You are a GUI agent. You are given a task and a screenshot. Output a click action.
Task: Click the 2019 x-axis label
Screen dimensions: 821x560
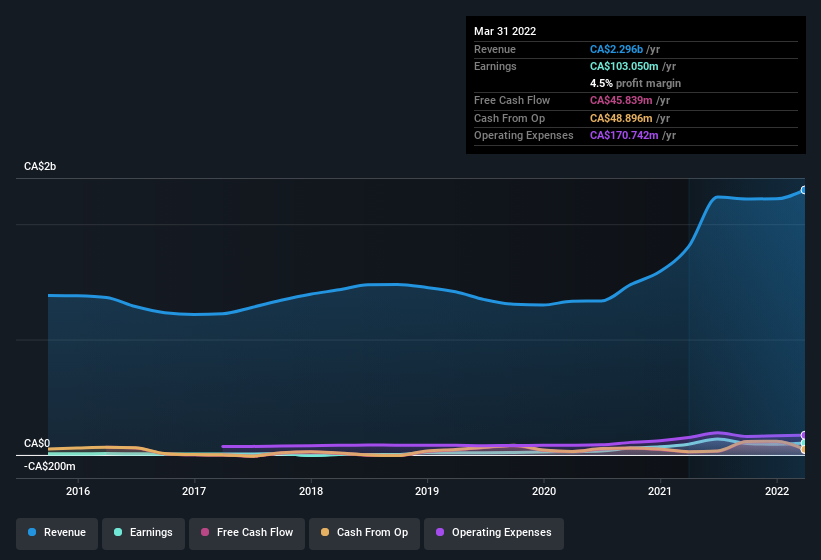(x=427, y=491)
